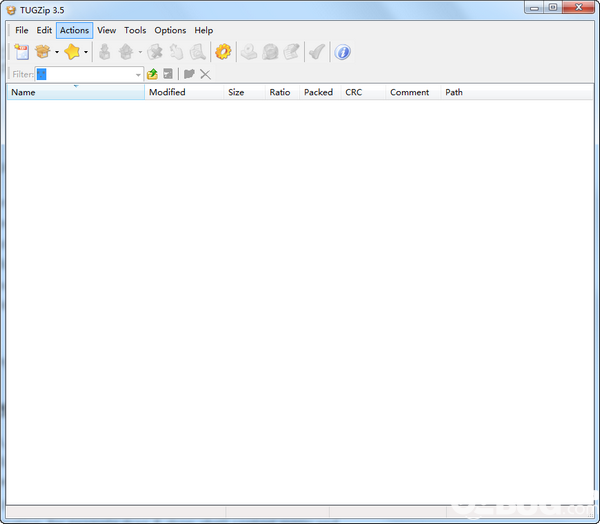The height and width of the screenshot is (524, 600).
Task: Maximize the TUGZip window
Action: tap(553, 8)
